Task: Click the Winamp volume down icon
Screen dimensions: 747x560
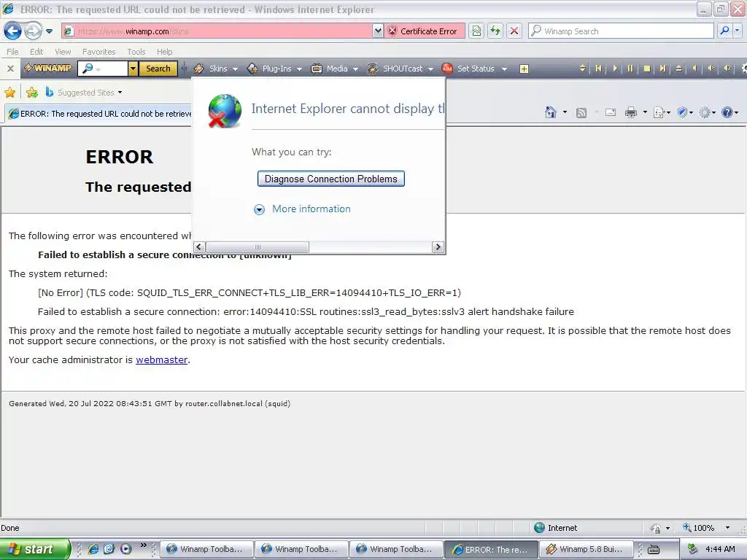Action: click(x=711, y=69)
